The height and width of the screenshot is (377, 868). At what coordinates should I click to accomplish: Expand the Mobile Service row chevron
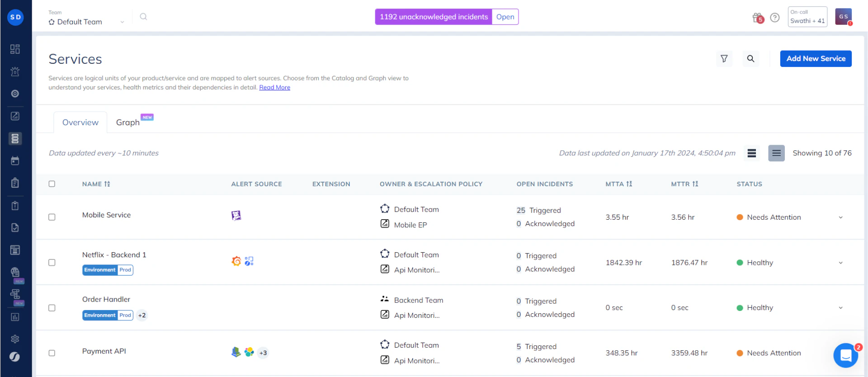pos(840,217)
